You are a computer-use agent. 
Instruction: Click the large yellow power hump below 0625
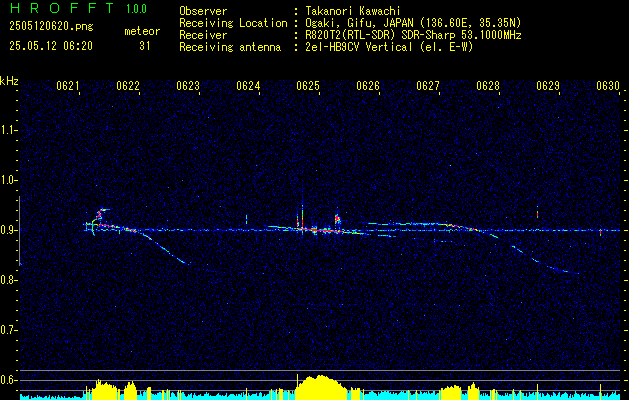point(321,387)
